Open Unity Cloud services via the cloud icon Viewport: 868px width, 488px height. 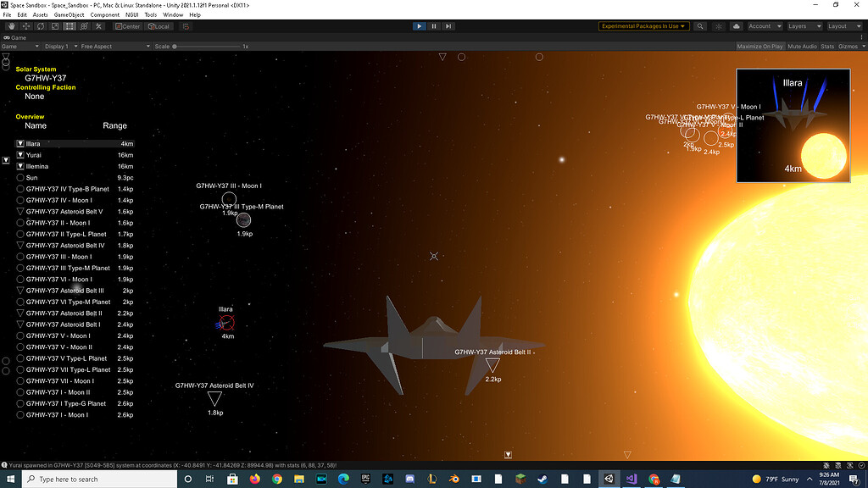737,25
